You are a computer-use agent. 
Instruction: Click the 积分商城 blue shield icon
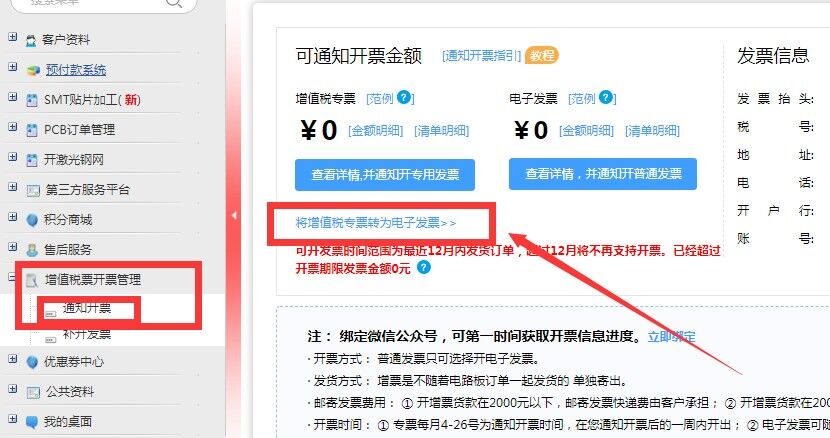pyautogui.click(x=32, y=220)
